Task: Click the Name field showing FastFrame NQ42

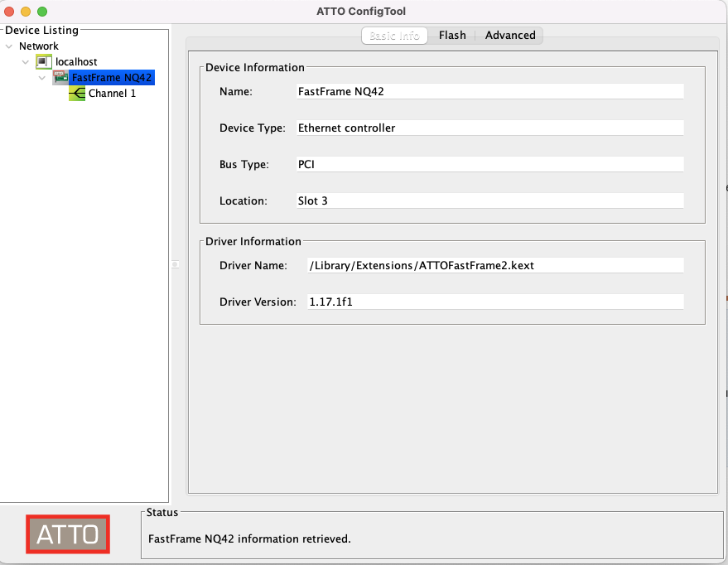Action: 489,91
